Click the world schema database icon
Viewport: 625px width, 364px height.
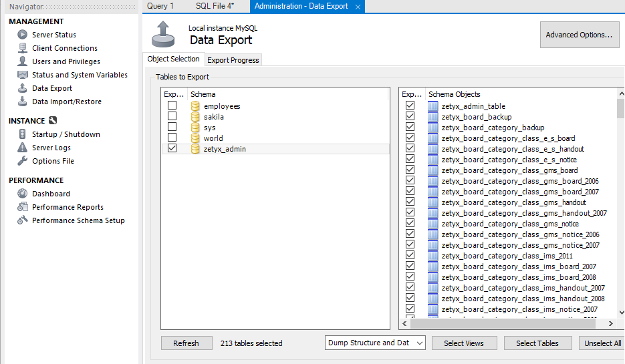coord(195,138)
